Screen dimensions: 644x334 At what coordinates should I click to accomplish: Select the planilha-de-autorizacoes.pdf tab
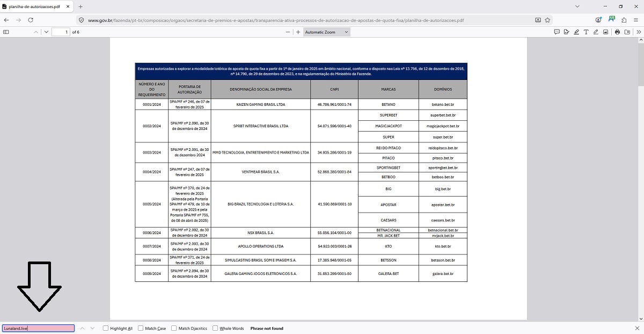click(35, 6)
